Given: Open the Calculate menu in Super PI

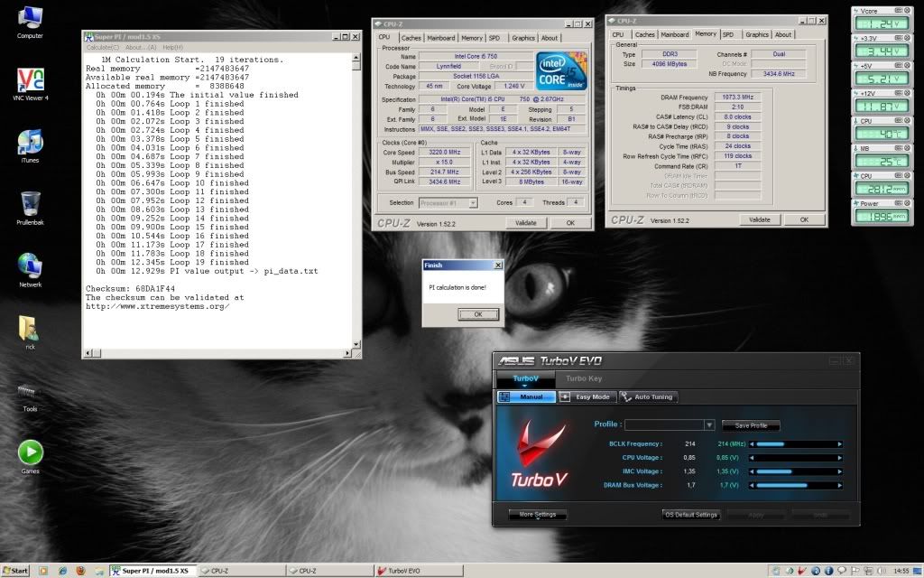Looking at the screenshot, I should pyautogui.click(x=102, y=47).
